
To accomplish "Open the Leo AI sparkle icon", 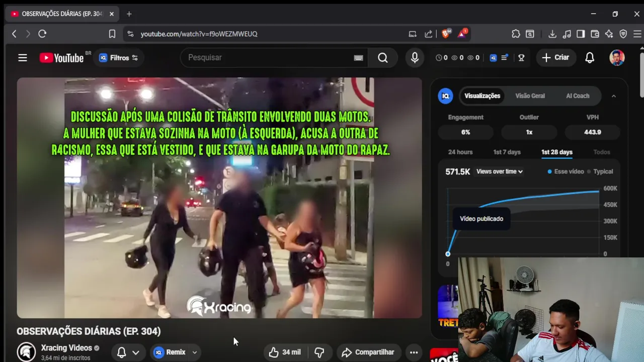I will (609, 34).
